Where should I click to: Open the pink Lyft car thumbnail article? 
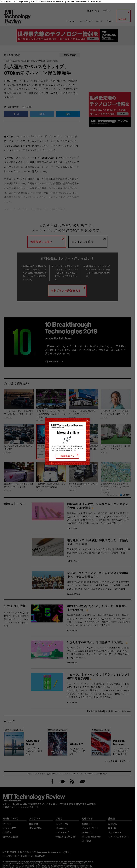19,471
